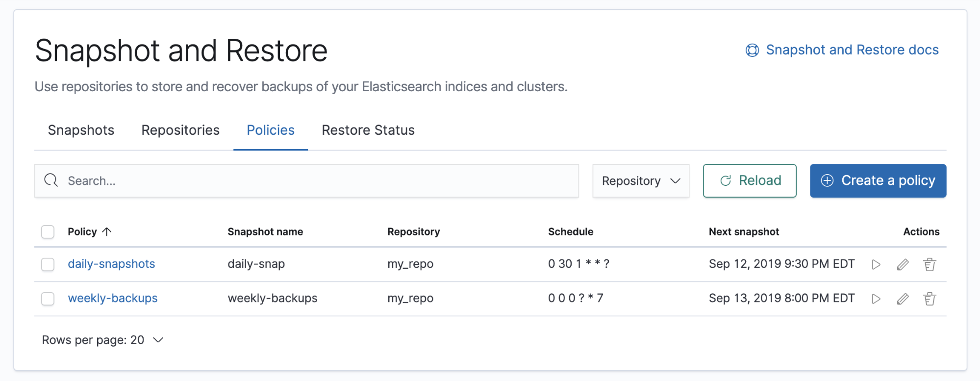Delete the daily-snapshots policy

[x=930, y=265]
